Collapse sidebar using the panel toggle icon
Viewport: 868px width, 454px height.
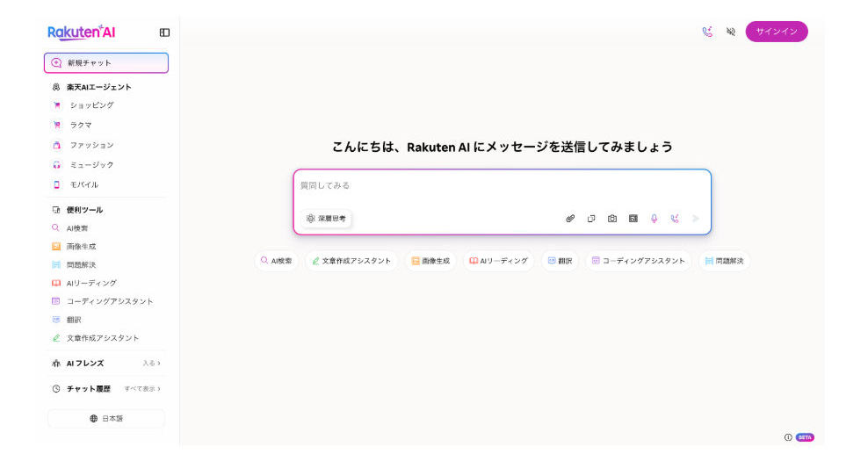pyautogui.click(x=164, y=32)
